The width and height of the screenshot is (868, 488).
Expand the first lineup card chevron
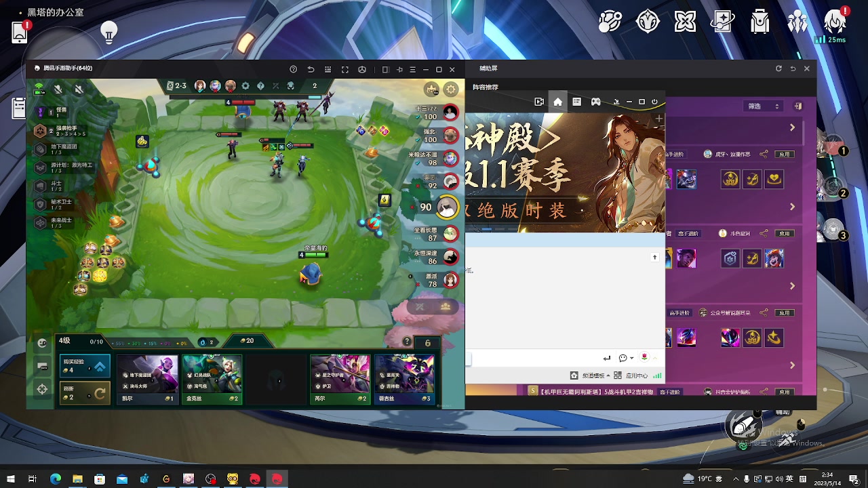pyautogui.click(x=792, y=127)
